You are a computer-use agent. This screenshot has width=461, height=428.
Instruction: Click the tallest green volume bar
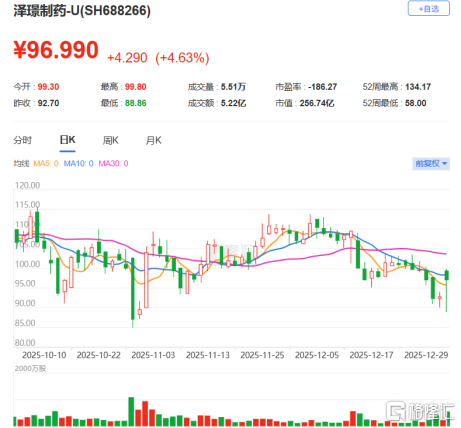click(x=131, y=412)
